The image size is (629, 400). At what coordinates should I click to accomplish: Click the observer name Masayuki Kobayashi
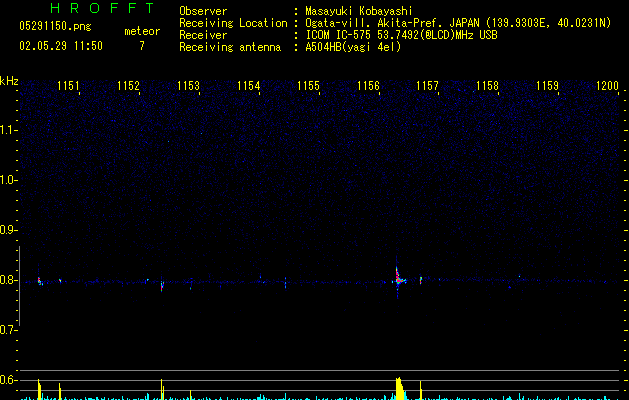(x=359, y=11)
